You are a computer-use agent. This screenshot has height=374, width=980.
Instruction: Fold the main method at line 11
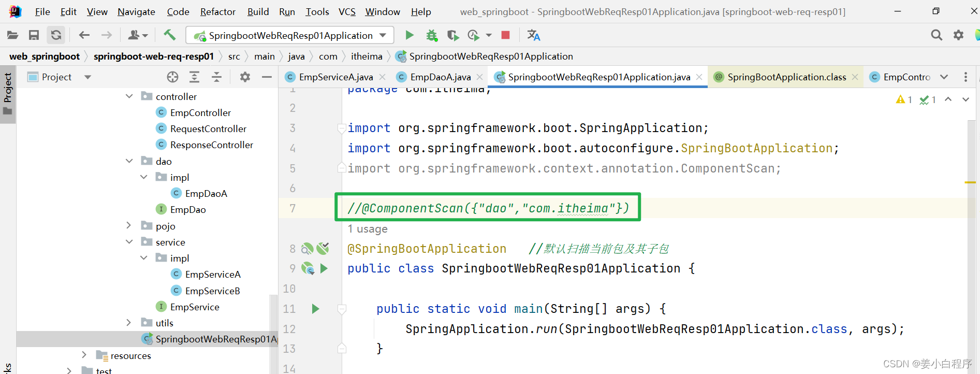point(342,309)
